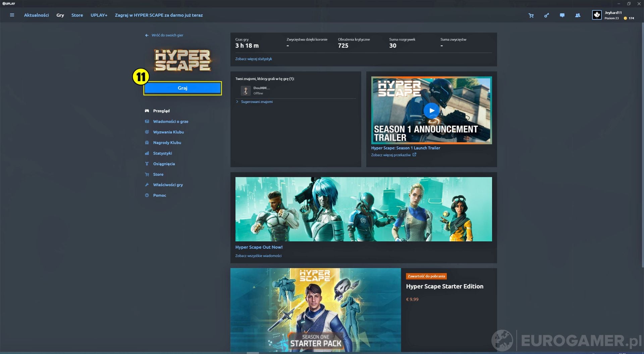644x354 pixels.
Task: Select Przegląd in the game sidebar
Action: click(x=161, y=111)
